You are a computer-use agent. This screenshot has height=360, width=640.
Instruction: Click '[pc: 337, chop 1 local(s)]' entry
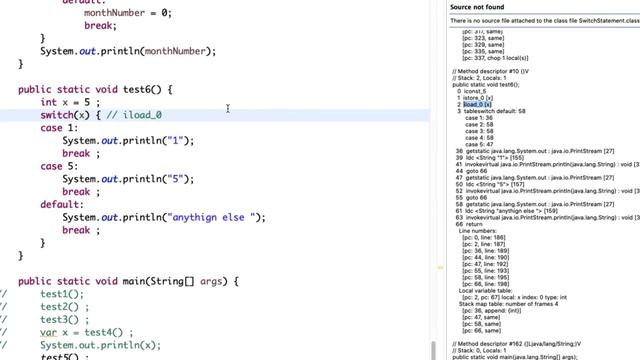point(495,58)
